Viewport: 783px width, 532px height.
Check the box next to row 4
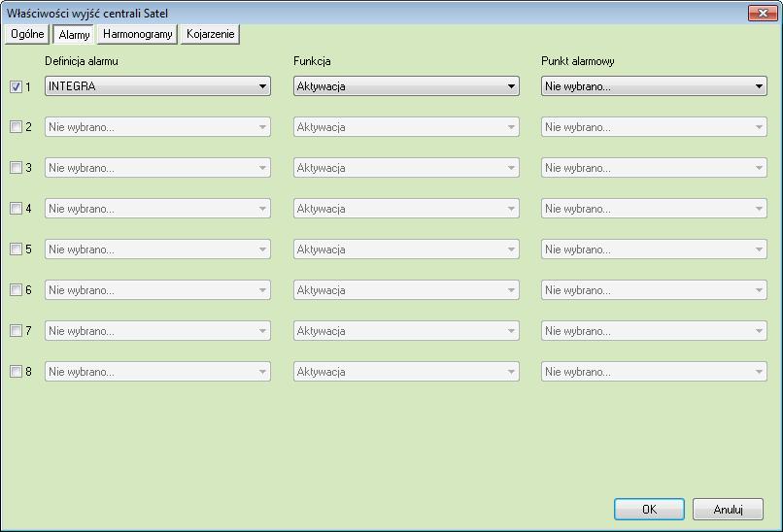coord(16,208)
